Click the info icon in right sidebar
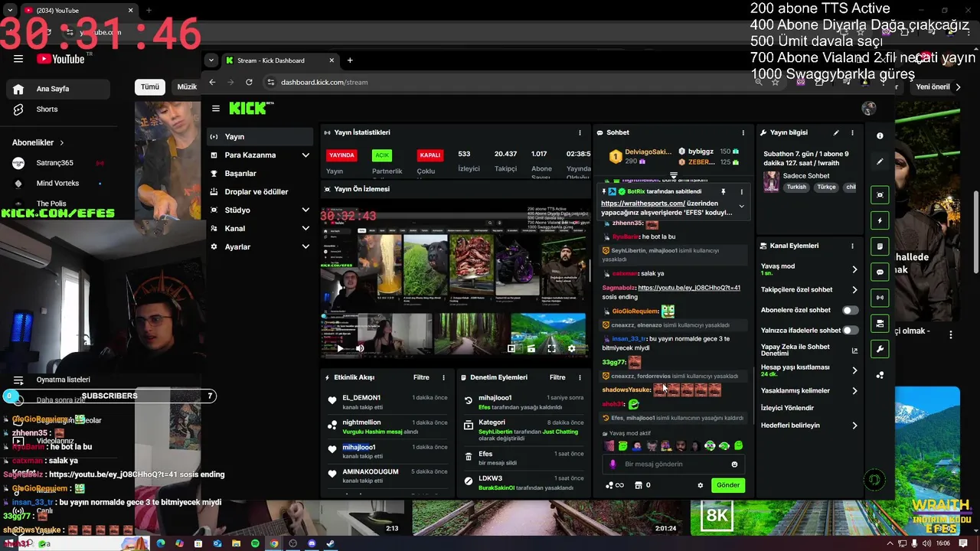980x551 pixels. coord(880,135)
